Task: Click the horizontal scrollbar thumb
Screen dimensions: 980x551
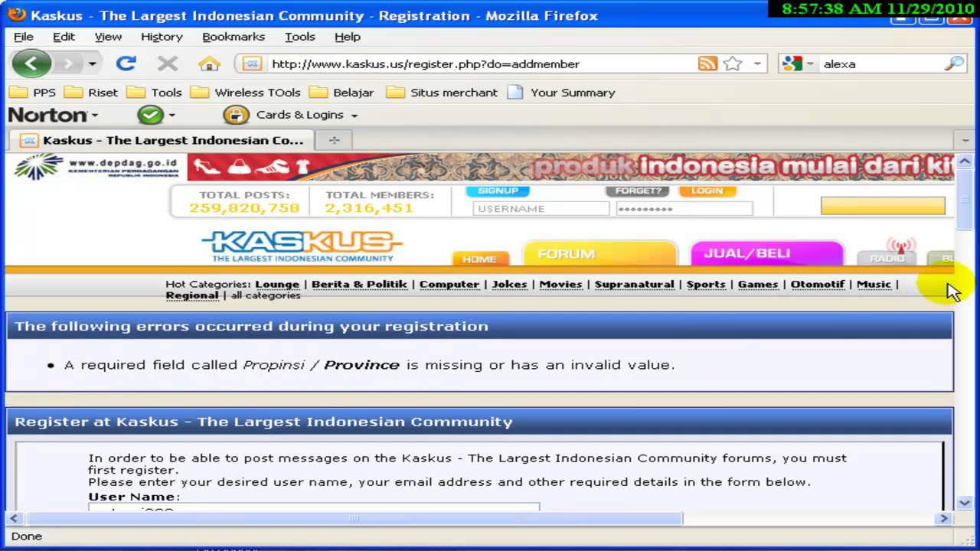Action: (x=354, y=518)
